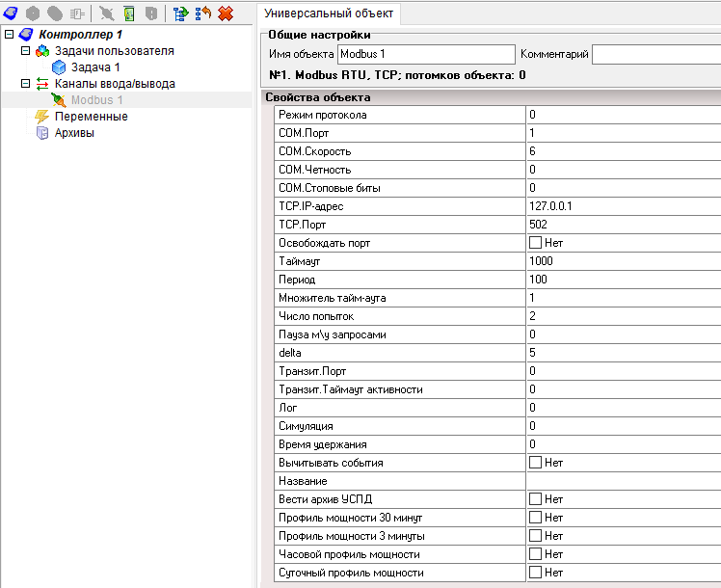Toggle the Освобождать порт checkbox
This screenshot has height=588, width=721.
tap(535, 242)
